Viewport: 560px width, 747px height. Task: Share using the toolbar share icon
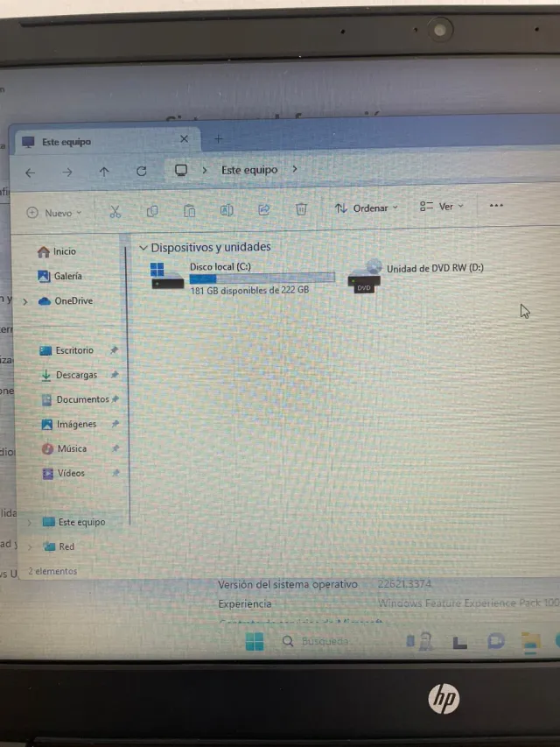pyautogui.click(x=263, y=209)
